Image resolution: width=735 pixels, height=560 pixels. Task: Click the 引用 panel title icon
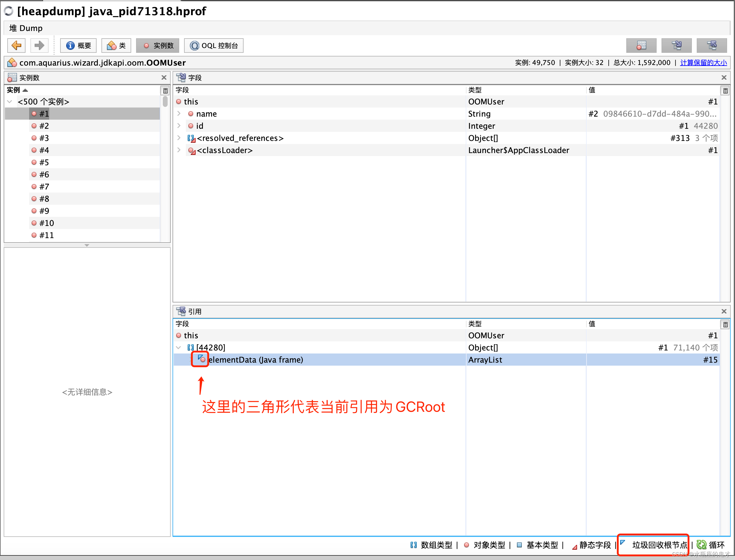click(x=181, y=311)
